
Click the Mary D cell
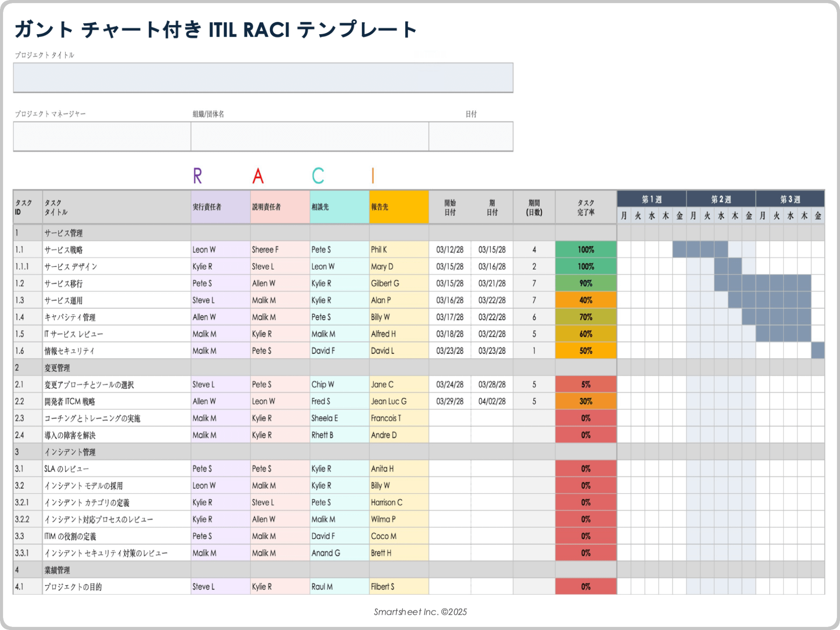[399, 266]
